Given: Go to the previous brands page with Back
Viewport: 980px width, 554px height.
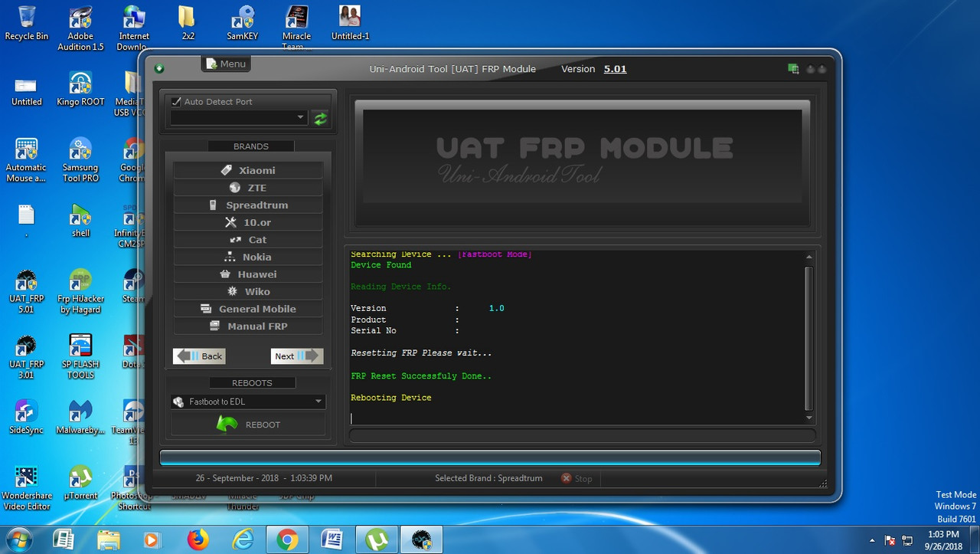Looking at the screenshot, I should 199,356.
